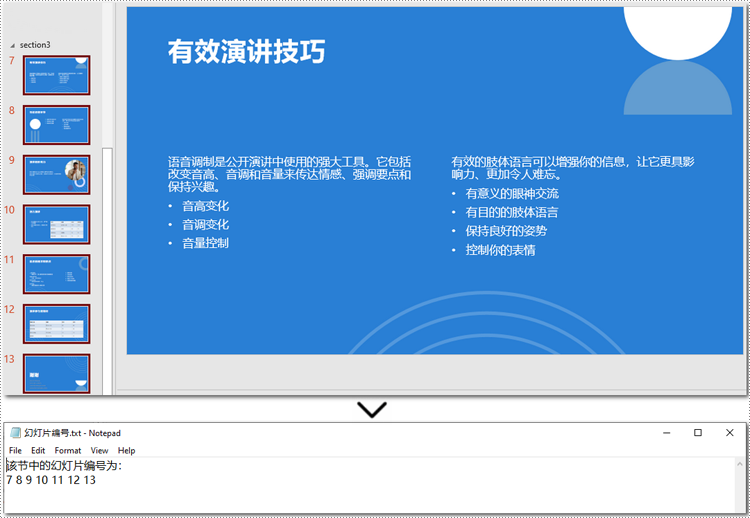
Task: Select slide 10 thumbnail
Action: coord(56,224)
